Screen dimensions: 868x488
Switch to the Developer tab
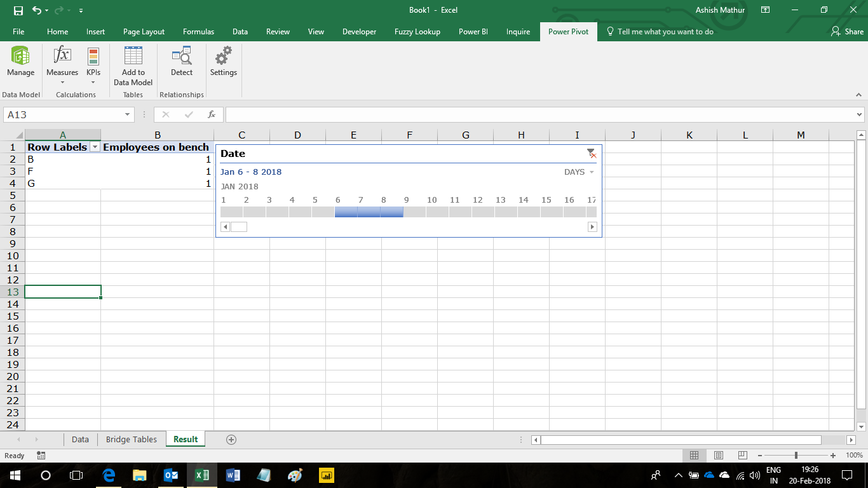(359, 32)
